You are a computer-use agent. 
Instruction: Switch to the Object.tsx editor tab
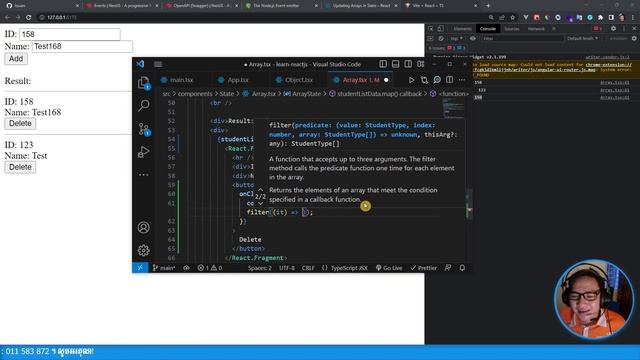pos(294,80)
